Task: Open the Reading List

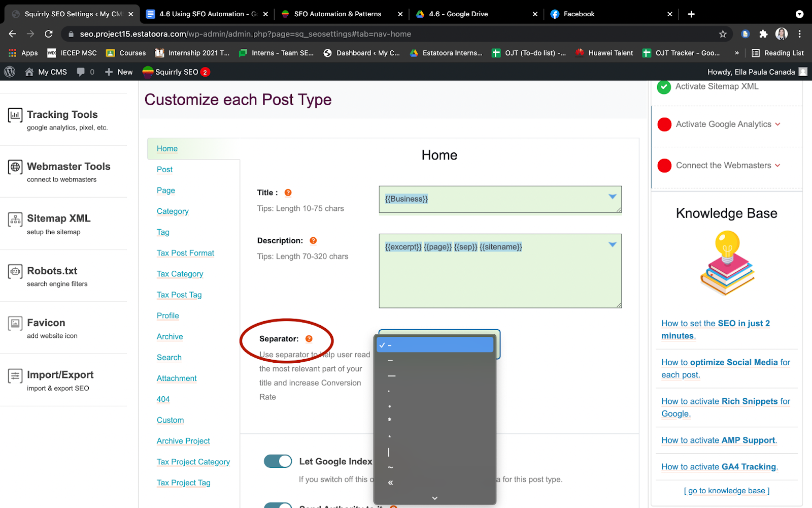Action: [777, 53]
